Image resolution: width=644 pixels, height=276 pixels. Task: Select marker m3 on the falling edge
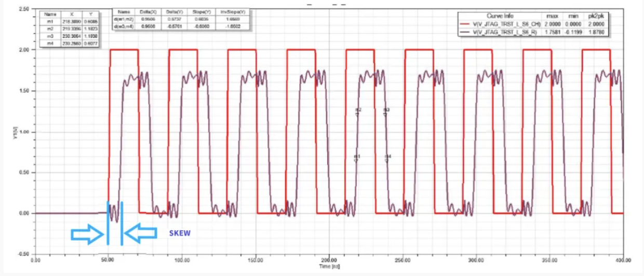click(x=385, y=114)
